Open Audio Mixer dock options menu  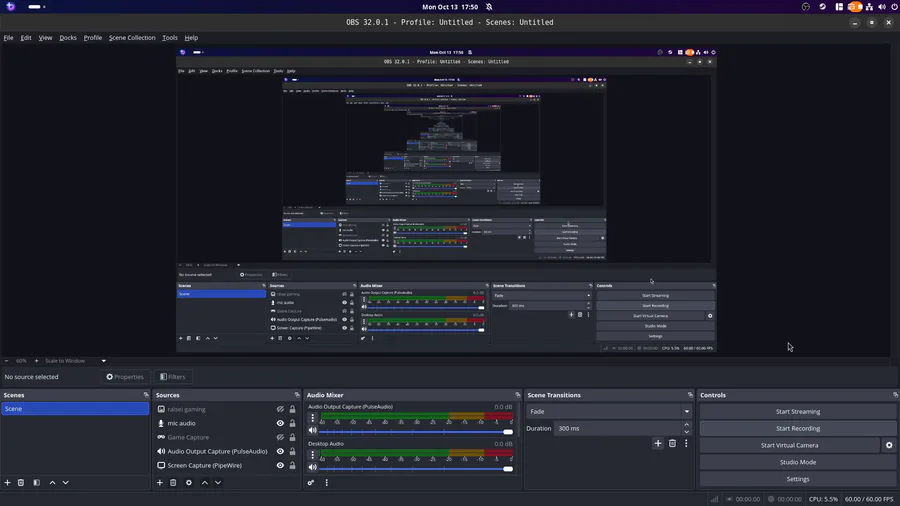[327, 482]
